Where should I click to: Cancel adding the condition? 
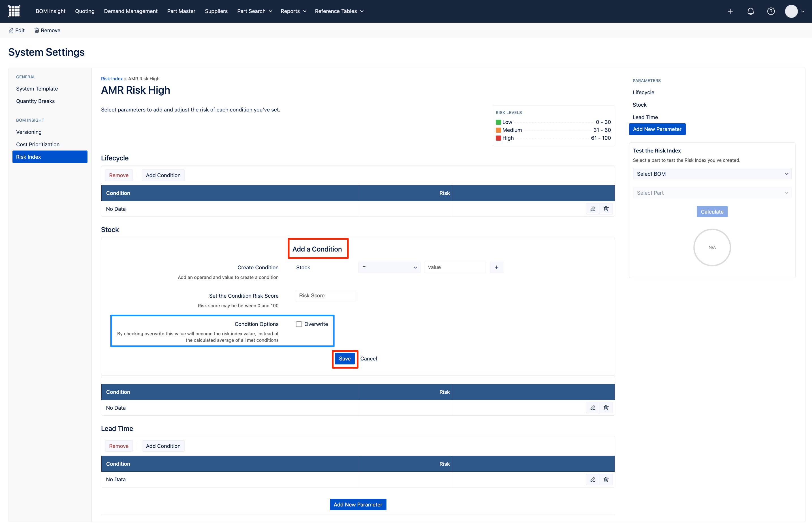click(x=368, y=359)
